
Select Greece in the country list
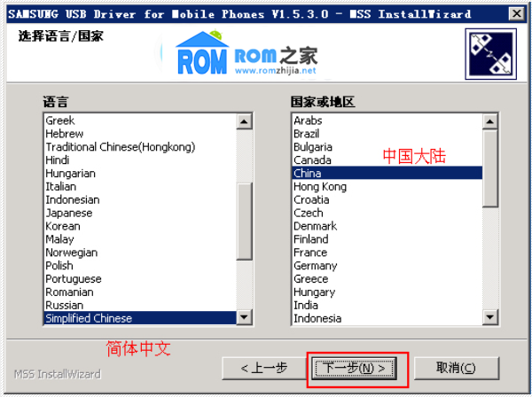click(x=387, y=278)
